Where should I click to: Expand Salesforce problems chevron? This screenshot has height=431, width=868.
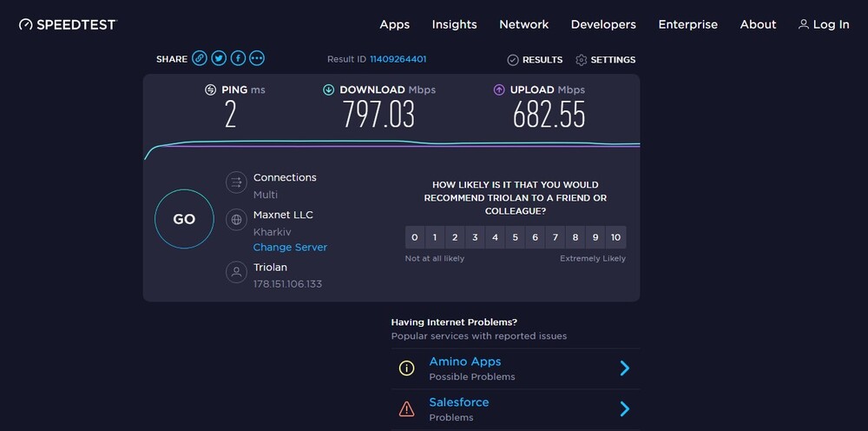point(624,408)
